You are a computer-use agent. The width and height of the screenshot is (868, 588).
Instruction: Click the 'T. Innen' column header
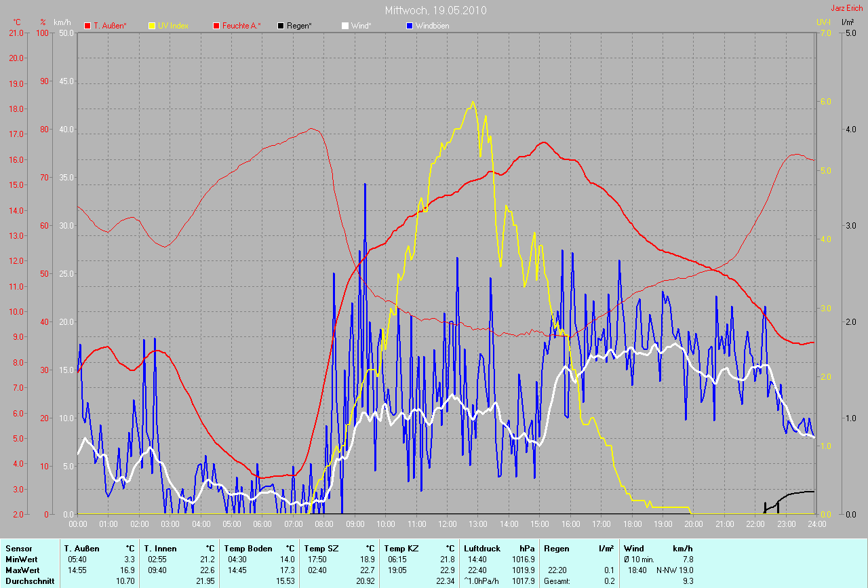tap(159, 548)
